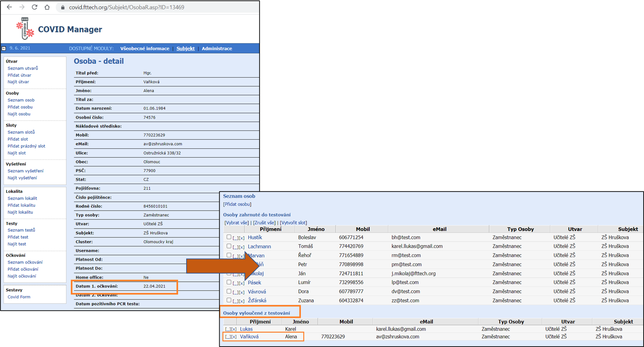Click the [x] delete icon for Vaňková
Image resolution: width=644 pixels, height=347 pixels.
click(234, 337)
